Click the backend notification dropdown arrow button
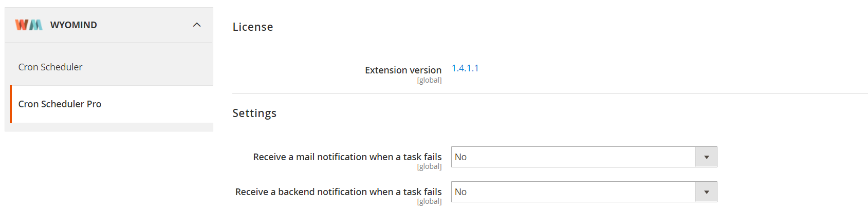Image resolution: width=868 pixels, height=210 pixels. tap(706, 192)
